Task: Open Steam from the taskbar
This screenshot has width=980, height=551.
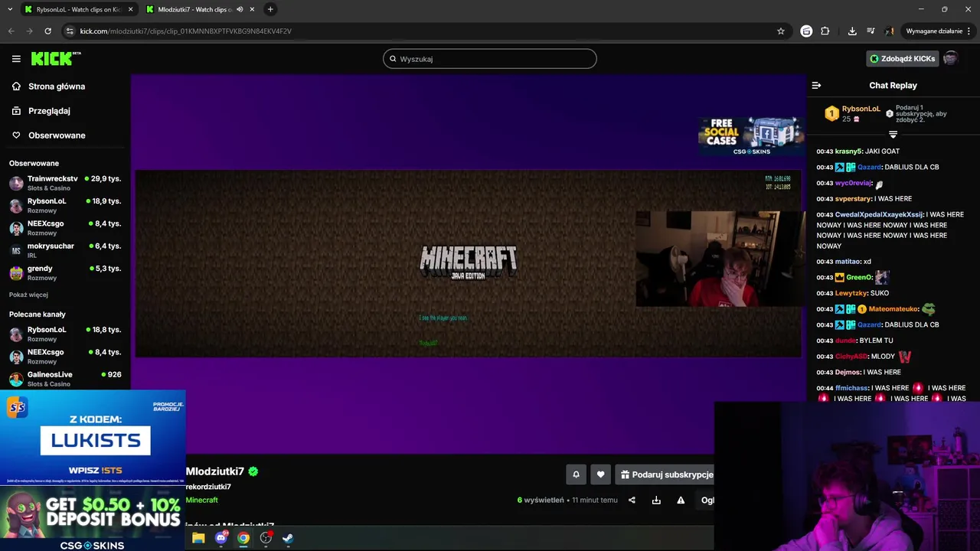Action: pos(288,538)
